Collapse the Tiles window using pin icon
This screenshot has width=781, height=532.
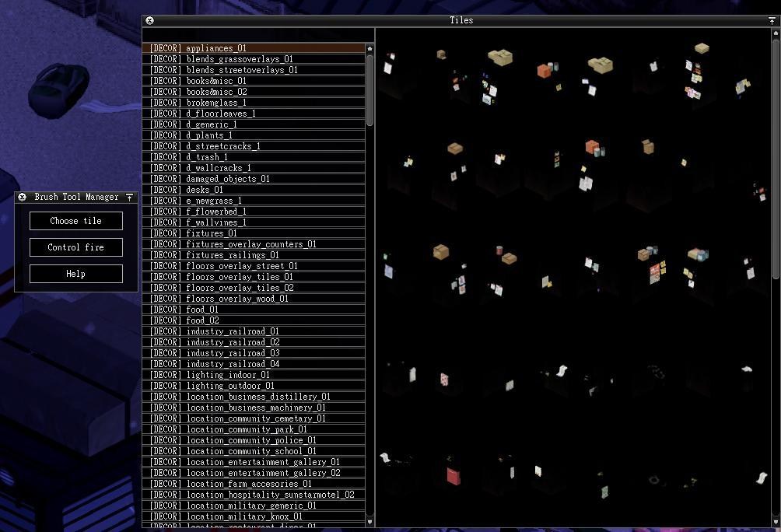pos(772,21)
